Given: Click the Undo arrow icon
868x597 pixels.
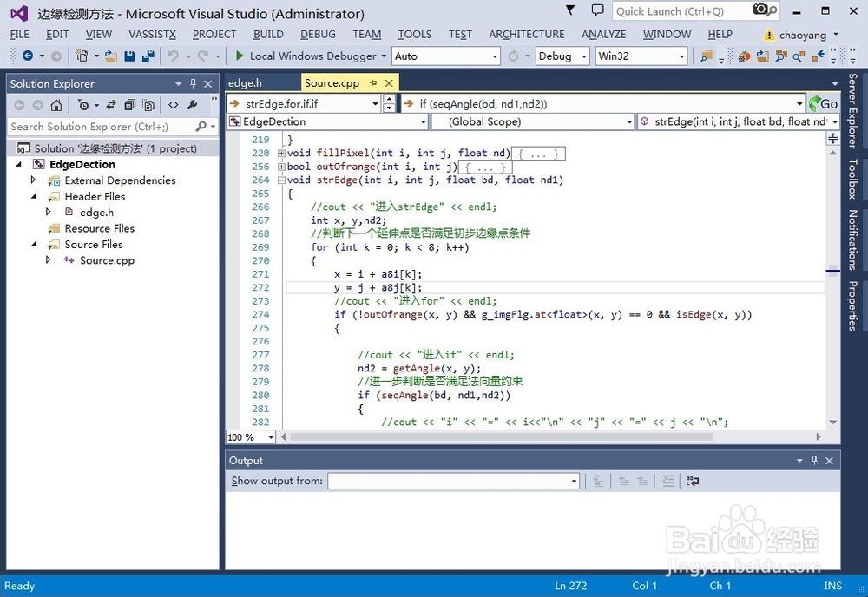Looking at the screenshot, I should (x=174, y=56).
